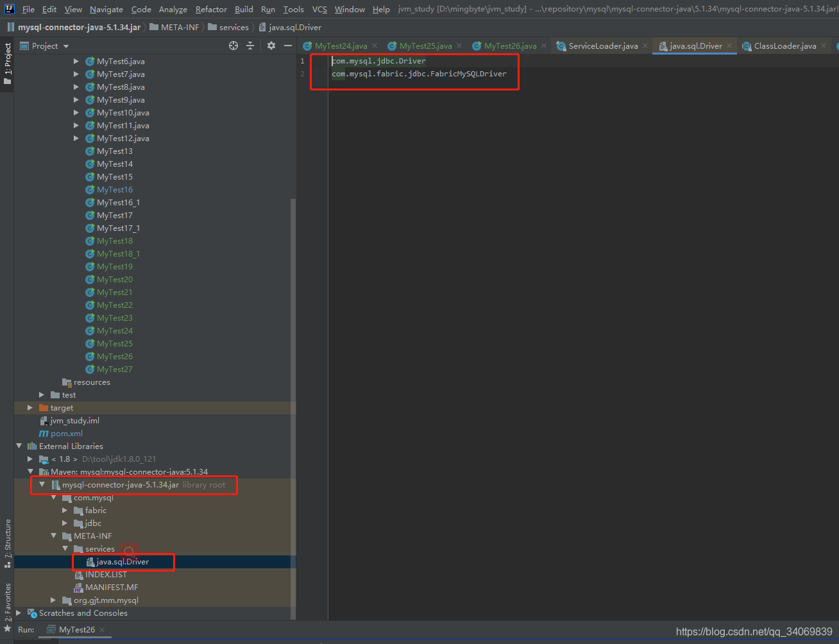
Task: Click the jvm_study.iml file icon
Action: point(44,421)
